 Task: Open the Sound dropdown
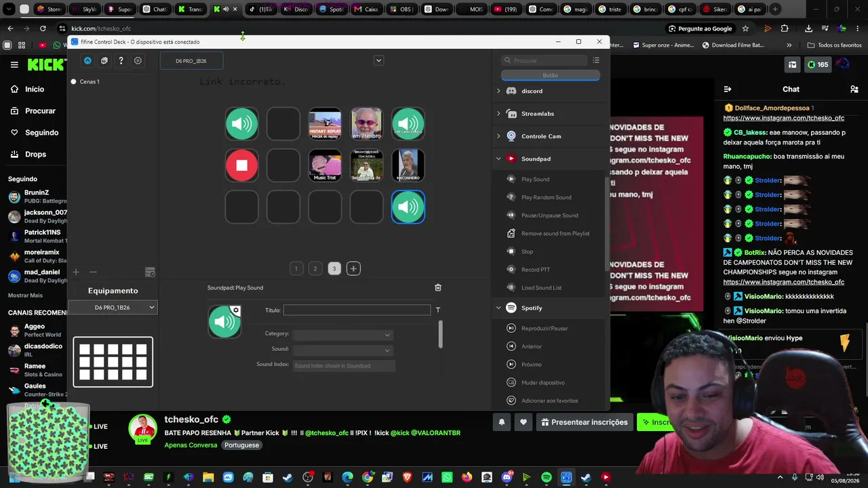pos(343,350)
